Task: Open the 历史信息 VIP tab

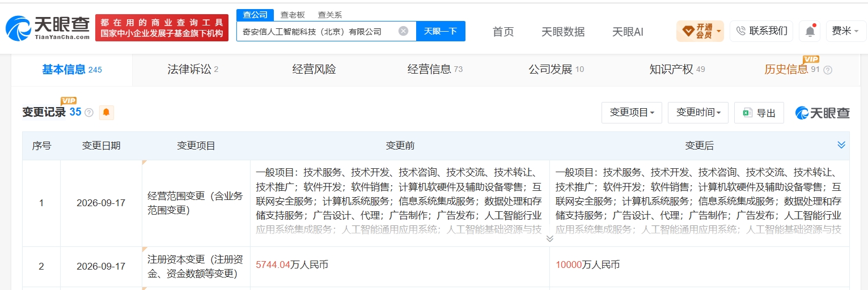Action: point(793,69)
